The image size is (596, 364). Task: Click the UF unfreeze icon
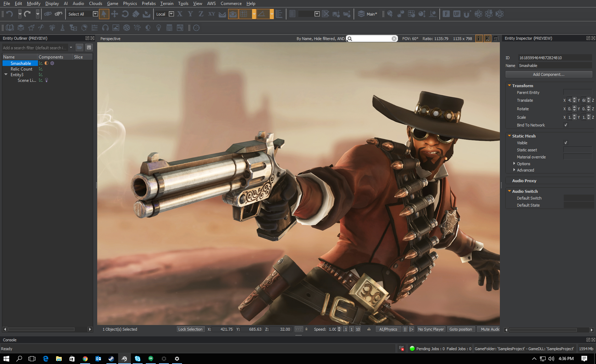[457, 14]
